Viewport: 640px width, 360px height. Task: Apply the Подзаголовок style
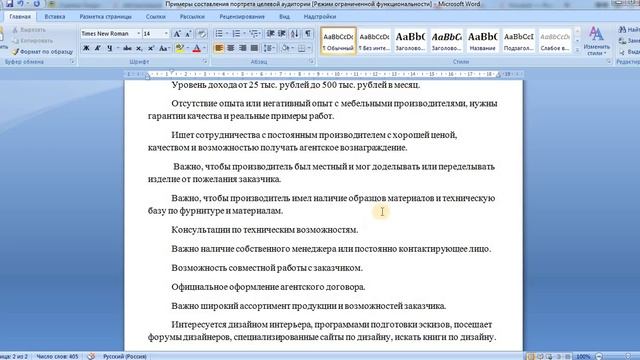click(x=518, y=41)
